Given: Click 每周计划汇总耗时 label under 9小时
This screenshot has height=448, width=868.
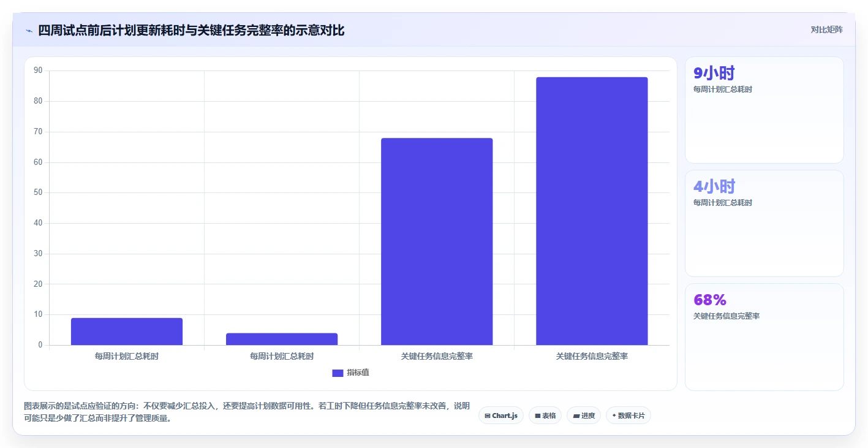Looking at the screenshot, I should click(x=723, y=89).
